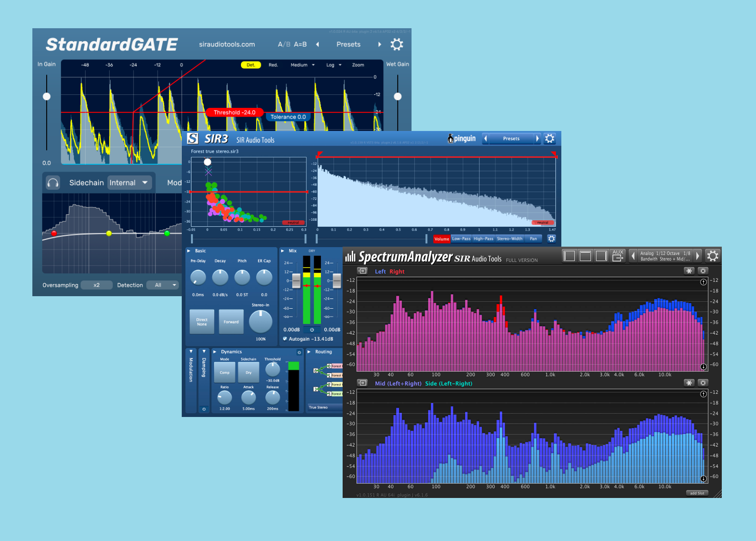Select the middle window layout icon
This screenshot has height=541, width=756.
click(x=585, y=255)
